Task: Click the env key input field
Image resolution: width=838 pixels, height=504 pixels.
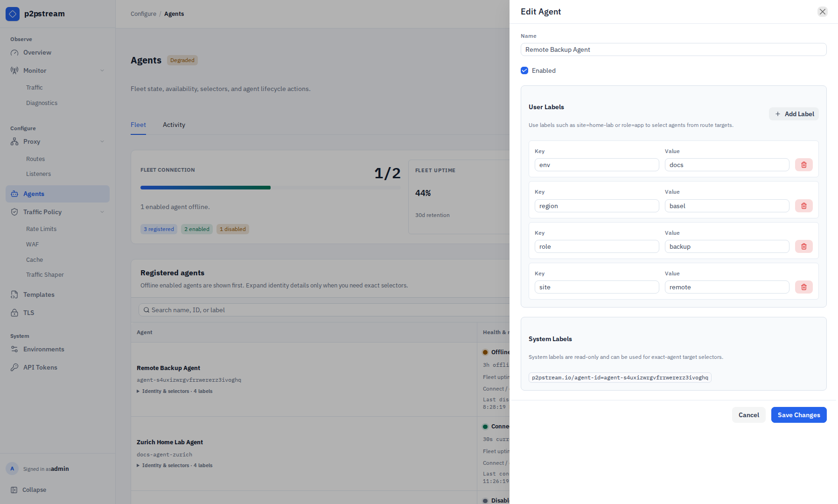Action: pos(597,165)
